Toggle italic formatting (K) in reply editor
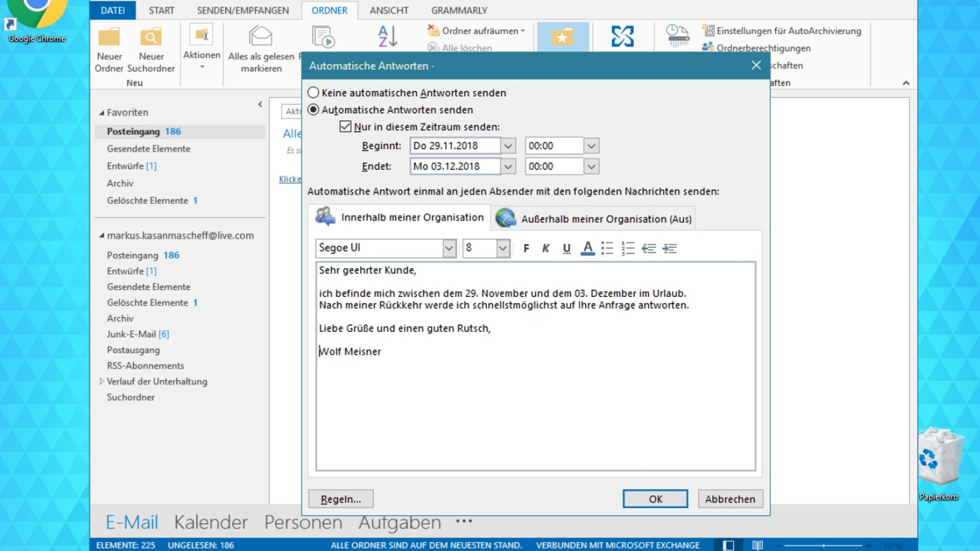 coord(546,248)
